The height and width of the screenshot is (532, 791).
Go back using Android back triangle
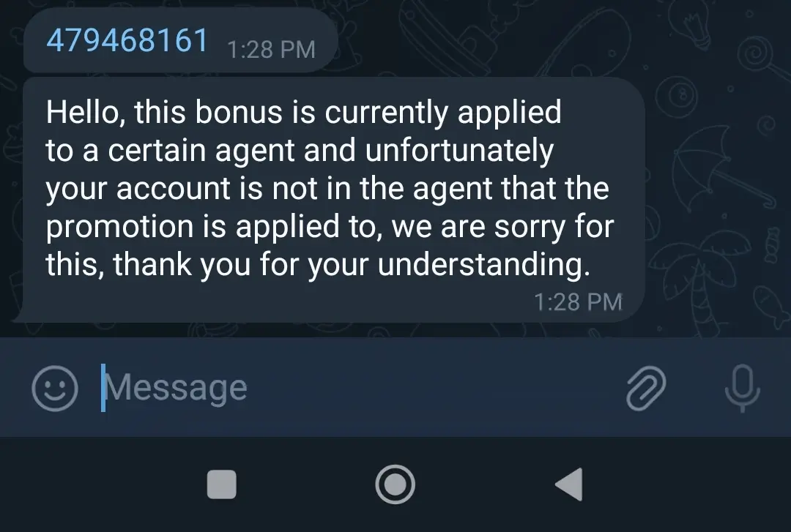pyautogui.click(x=570, y=484)
